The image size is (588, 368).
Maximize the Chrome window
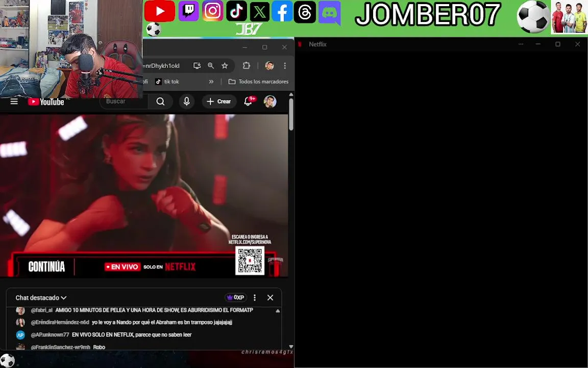pyautogui.click(x=265, y=47)
